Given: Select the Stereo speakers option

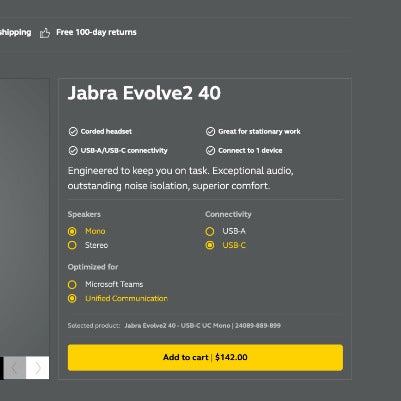Looking at the screenshot, I should point(72,245).
